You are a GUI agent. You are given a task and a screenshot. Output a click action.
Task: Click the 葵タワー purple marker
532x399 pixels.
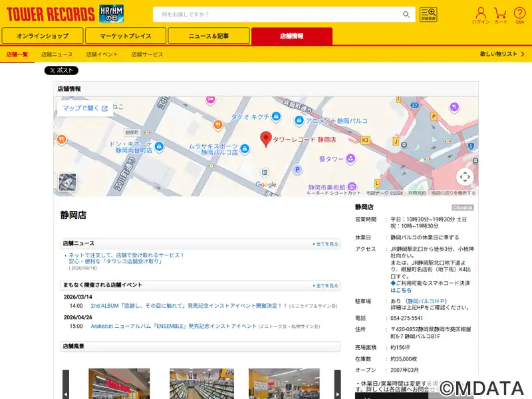350,158
